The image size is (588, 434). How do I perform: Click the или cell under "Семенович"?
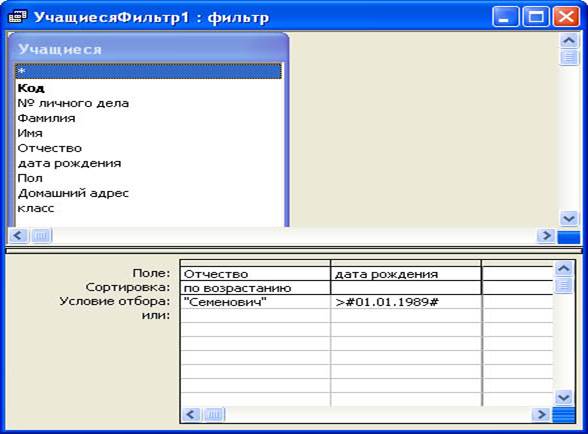pyautogui.click(x=255, y=315)
